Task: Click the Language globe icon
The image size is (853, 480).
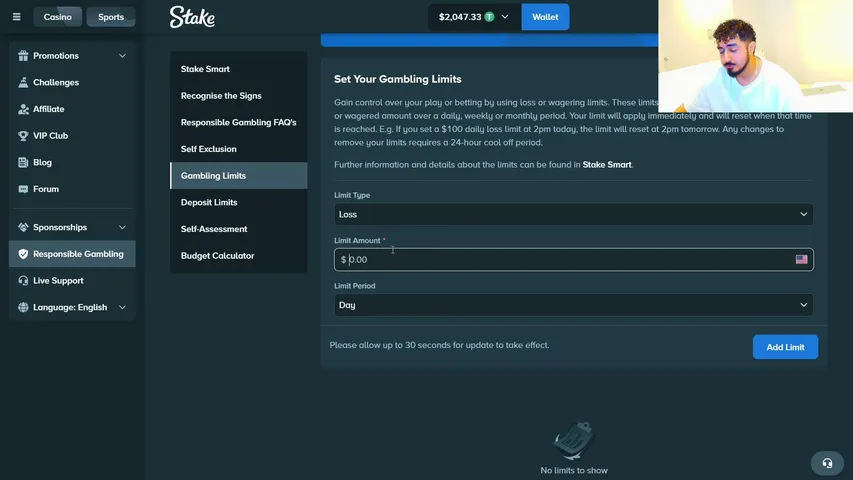Action: click(x=23, y=307)
